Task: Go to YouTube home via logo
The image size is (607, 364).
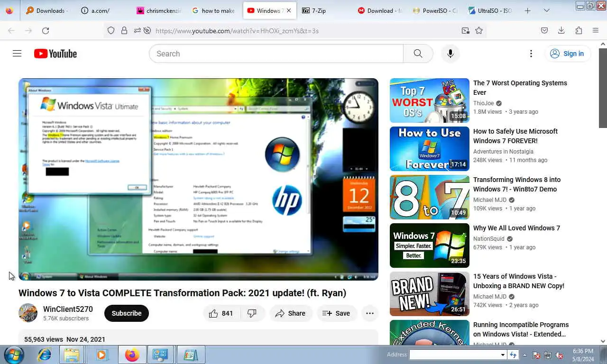Action: (55, 54)
